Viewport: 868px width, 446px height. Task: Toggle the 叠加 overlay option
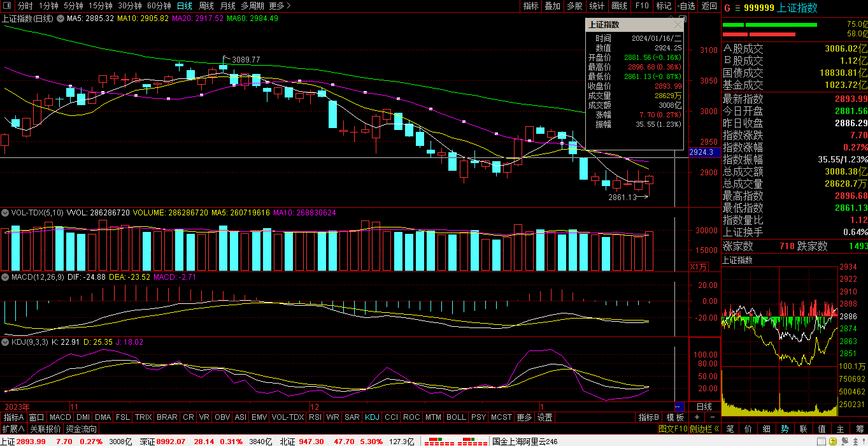click(552, 6)
